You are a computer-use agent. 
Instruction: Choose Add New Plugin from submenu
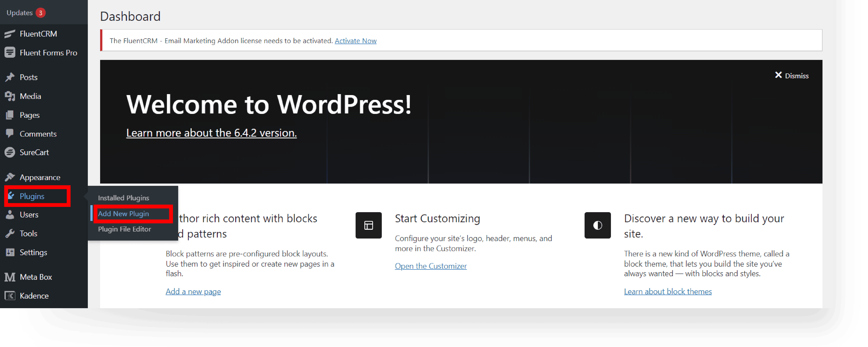(123, 214)
